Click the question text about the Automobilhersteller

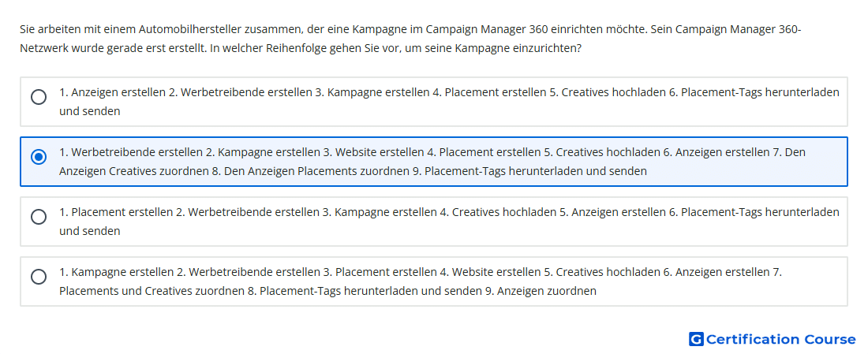pyautogui.click(x=410, y=39)
